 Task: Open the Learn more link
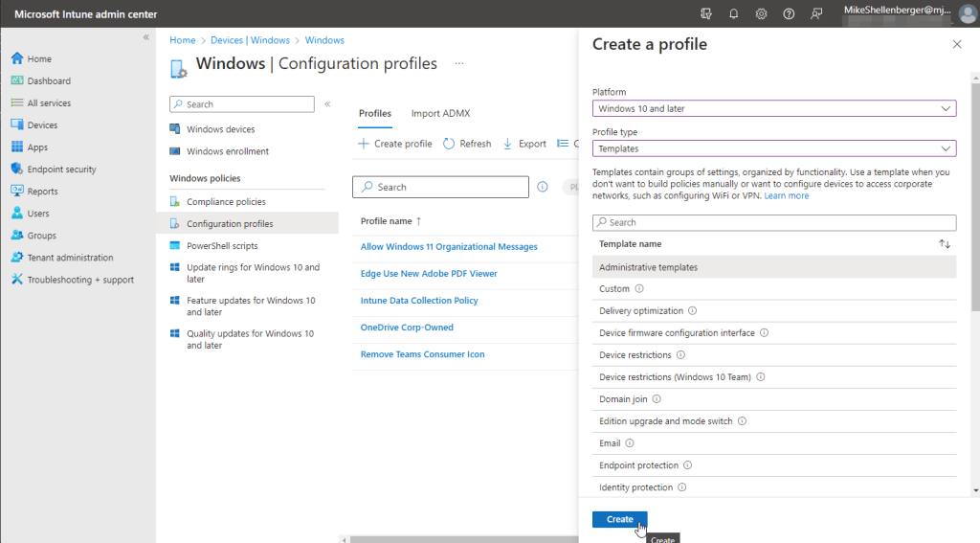click(786, 196)
